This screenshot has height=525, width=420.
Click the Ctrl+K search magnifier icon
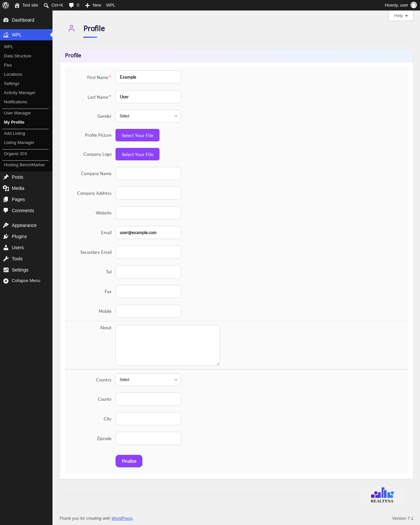coord(46,5)
